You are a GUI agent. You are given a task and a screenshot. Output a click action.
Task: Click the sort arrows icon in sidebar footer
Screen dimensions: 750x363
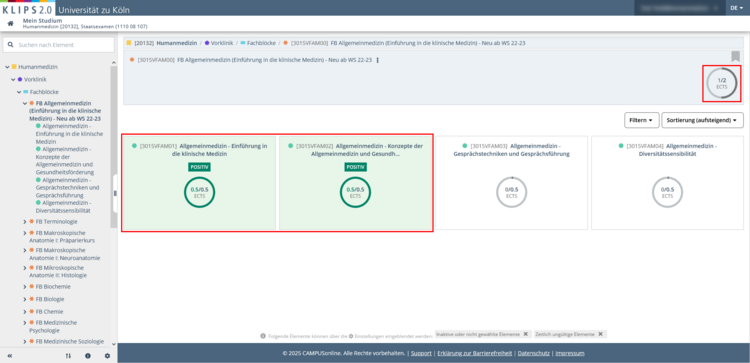tap(68, 356)
